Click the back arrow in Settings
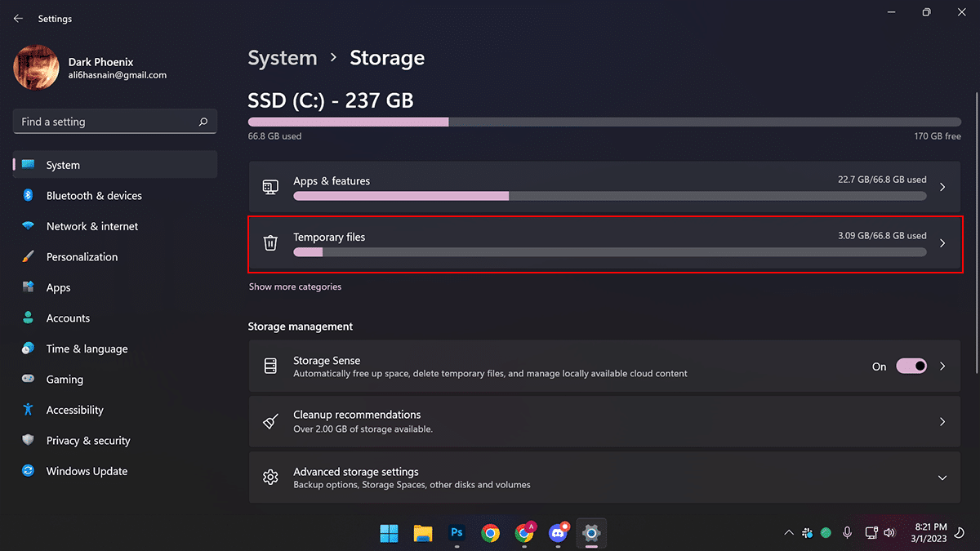This screenshot has width=980, height=551. [18, 19]
